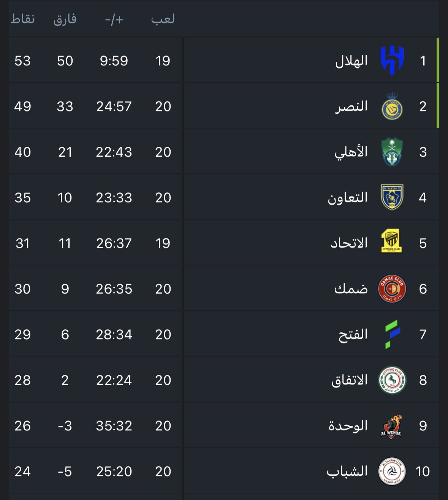
Task: Select the لعب column header
Action: [x=163, y=19]
